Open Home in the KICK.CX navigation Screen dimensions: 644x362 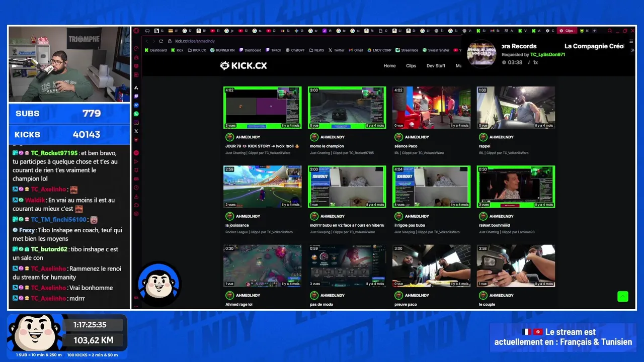point(389,66)
